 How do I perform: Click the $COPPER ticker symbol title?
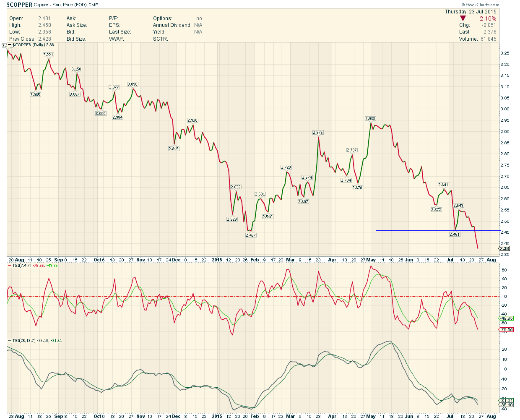point(20,5)
